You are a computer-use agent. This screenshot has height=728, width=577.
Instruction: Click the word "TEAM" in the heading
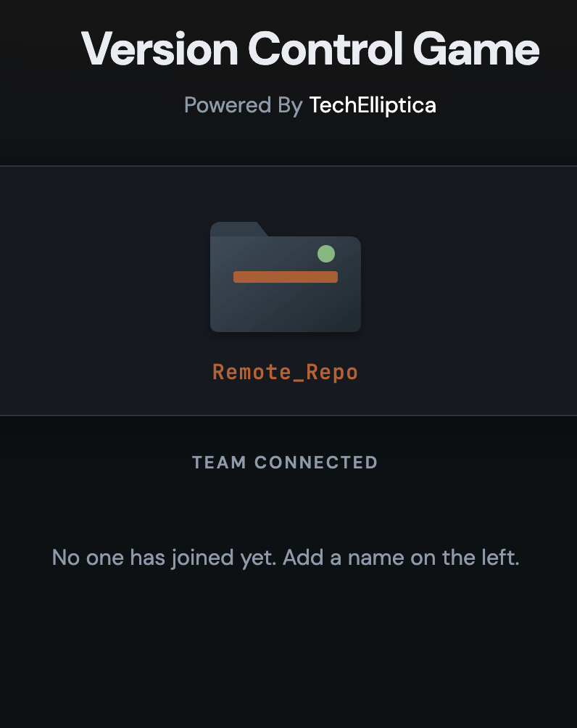click(220, 463)
